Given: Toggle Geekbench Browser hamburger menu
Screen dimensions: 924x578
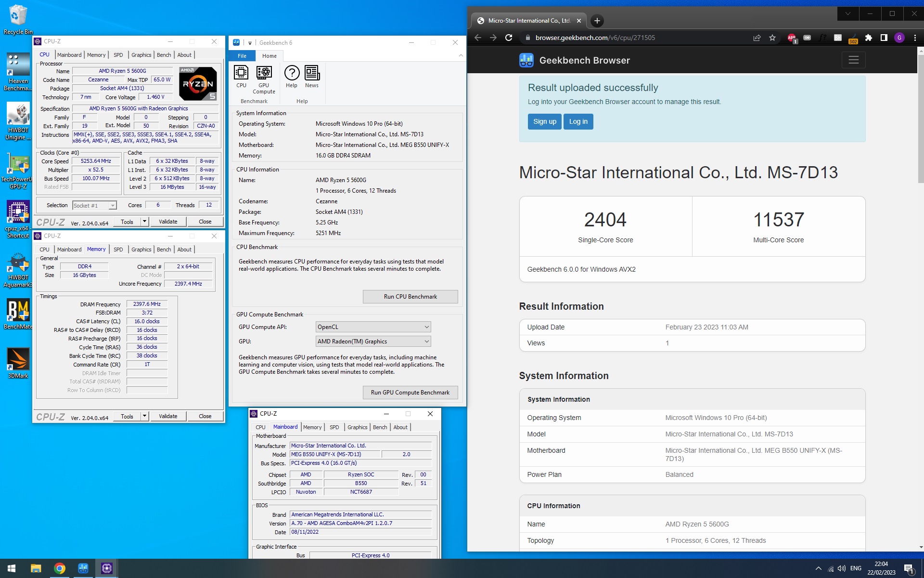Looking at the screenshot, I should [x=853, y=60].
